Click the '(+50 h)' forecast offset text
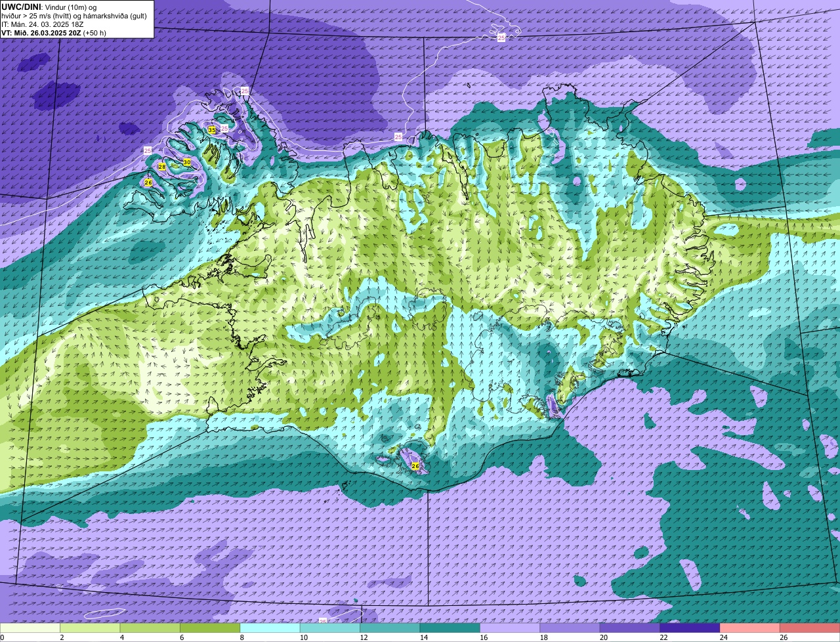 (95, 33)
